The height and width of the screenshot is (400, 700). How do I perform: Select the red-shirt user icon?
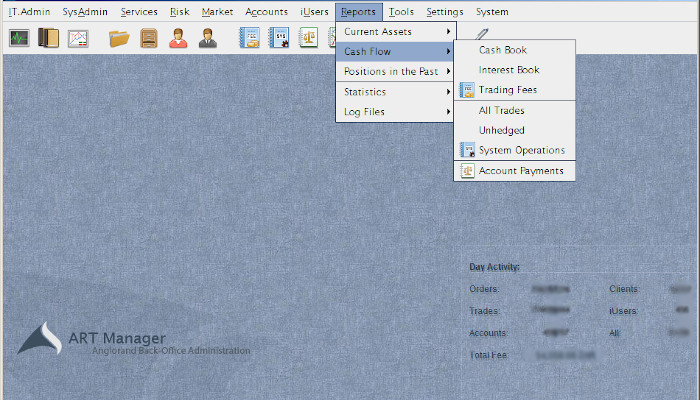(178, 39)
